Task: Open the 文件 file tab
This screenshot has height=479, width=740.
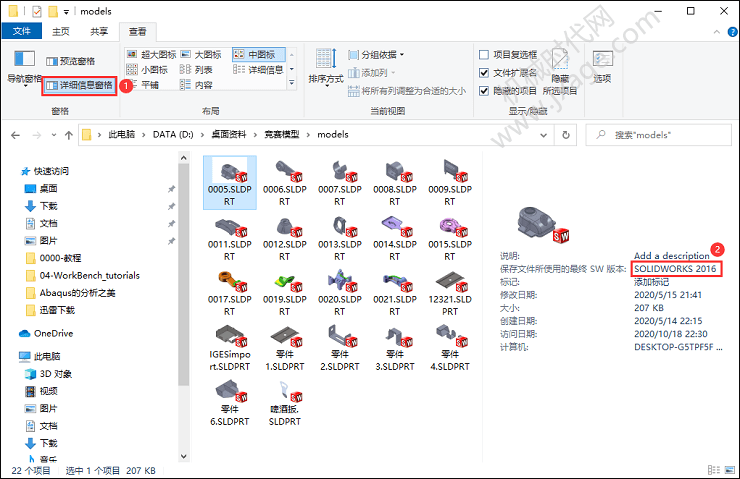Action: (22, 31)
